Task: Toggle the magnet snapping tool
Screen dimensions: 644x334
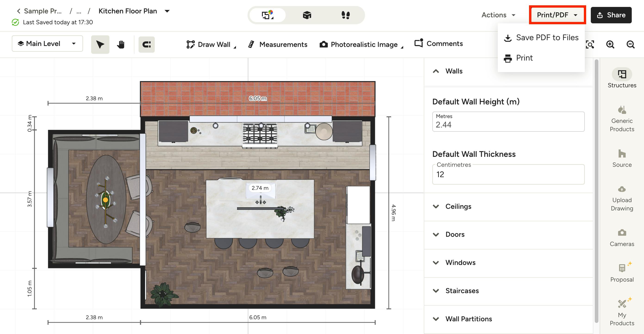Action: (x=146, y=44)
